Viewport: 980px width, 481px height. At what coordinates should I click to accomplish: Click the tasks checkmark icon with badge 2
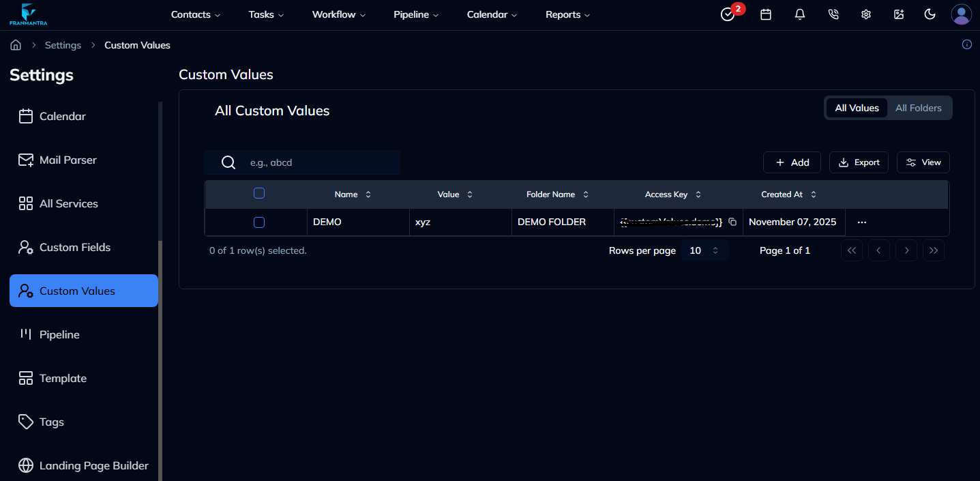point(727,14)
